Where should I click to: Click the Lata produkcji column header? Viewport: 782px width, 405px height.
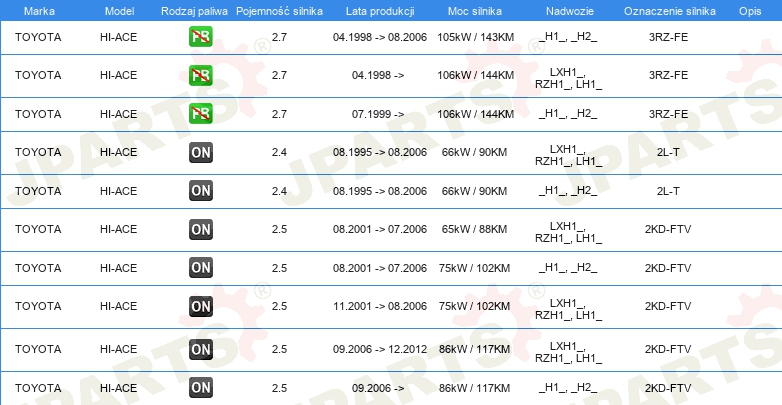pos(380,11)
